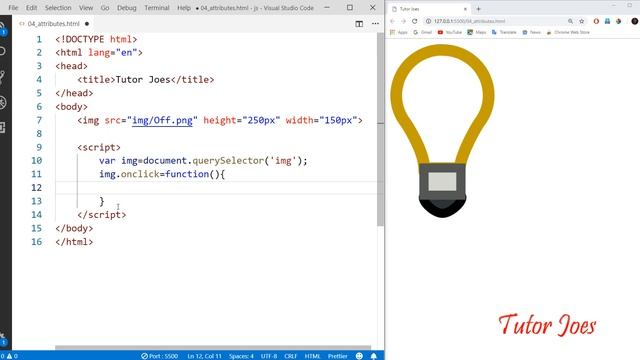
Task: Click line number 1 in gutter
Action: click(39, 39)
